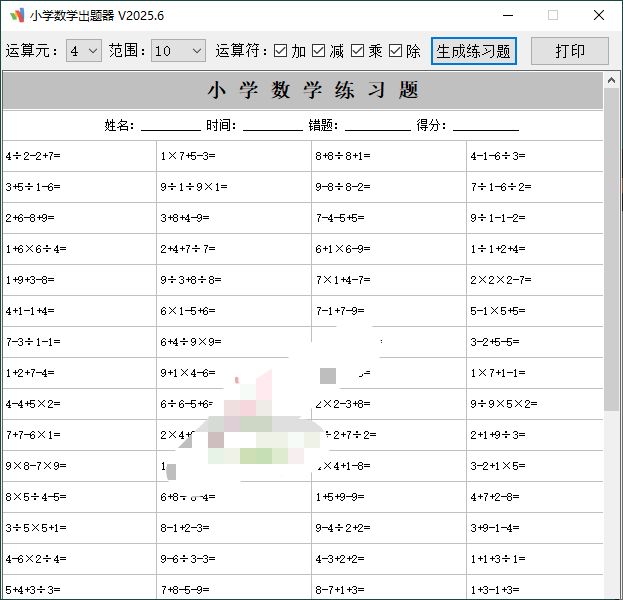Click the problem 2+1+9÷3=
Viewport: 623px width, 600px height.
point(497,435)
